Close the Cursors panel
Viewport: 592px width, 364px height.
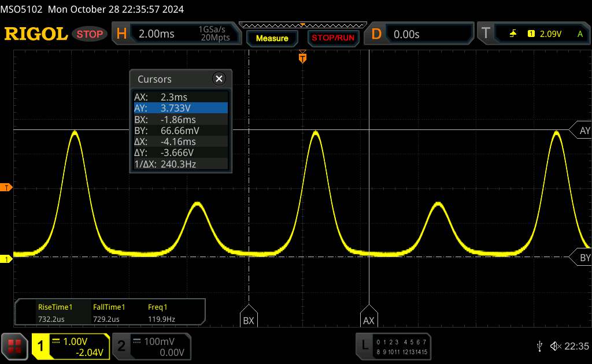point(219,79)
